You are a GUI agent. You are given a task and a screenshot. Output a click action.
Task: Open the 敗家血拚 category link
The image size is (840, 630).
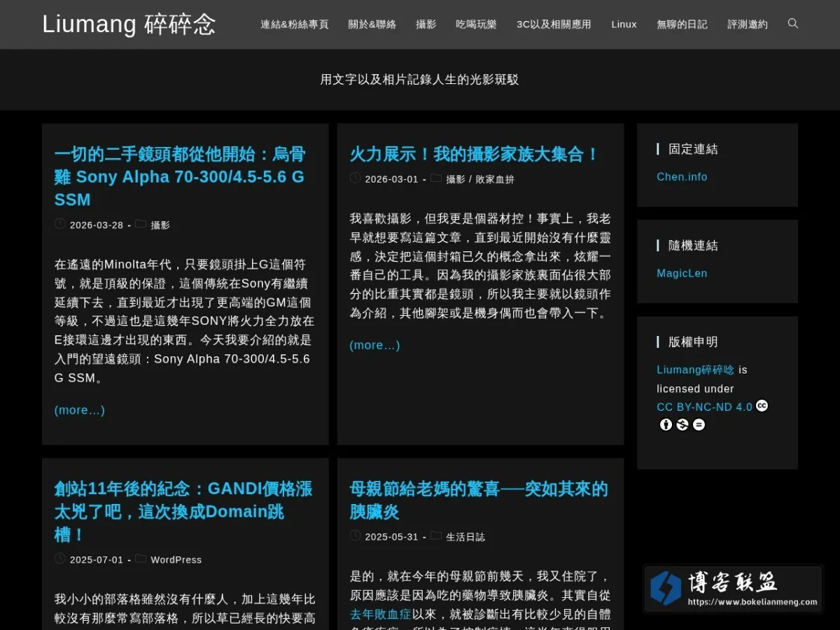495,179
